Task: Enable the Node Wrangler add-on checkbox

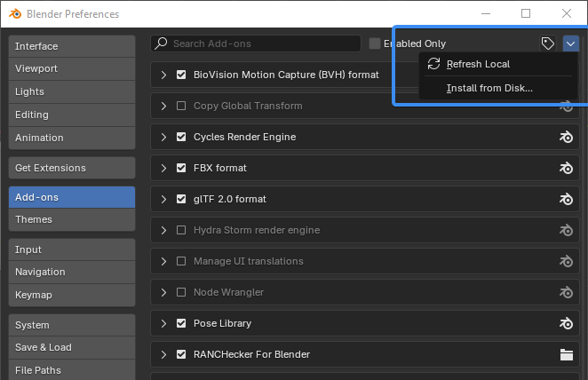Action: tap(181, 292)
